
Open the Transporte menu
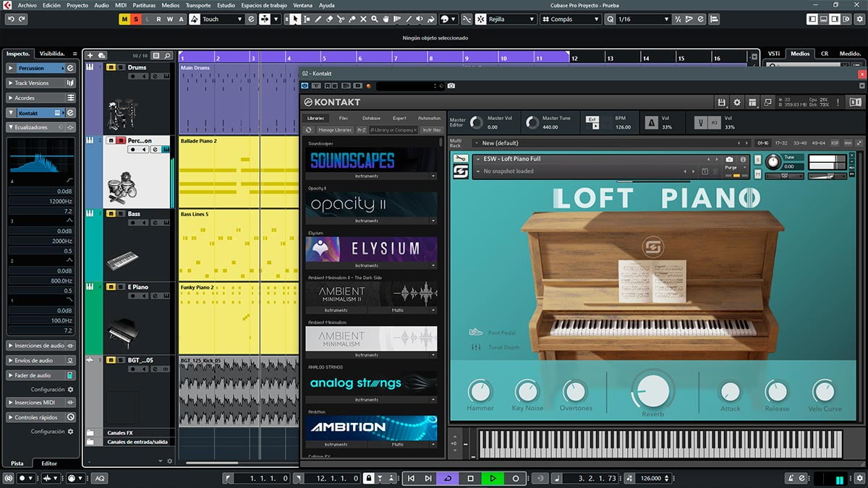pyautogui.click(x=198, y=5)
